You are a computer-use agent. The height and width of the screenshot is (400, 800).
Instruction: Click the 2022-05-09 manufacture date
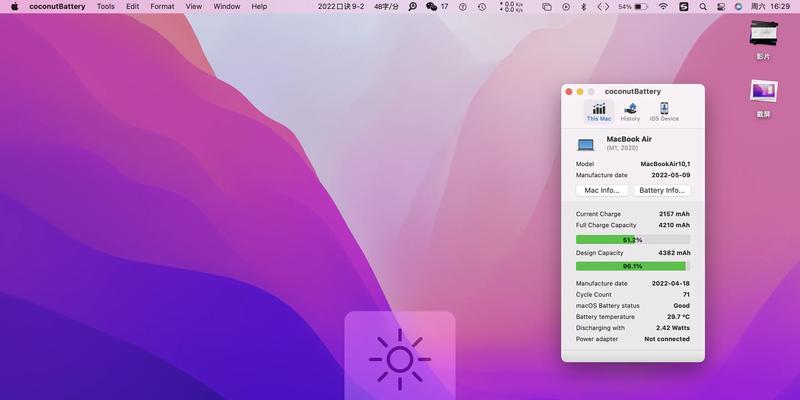671,175
